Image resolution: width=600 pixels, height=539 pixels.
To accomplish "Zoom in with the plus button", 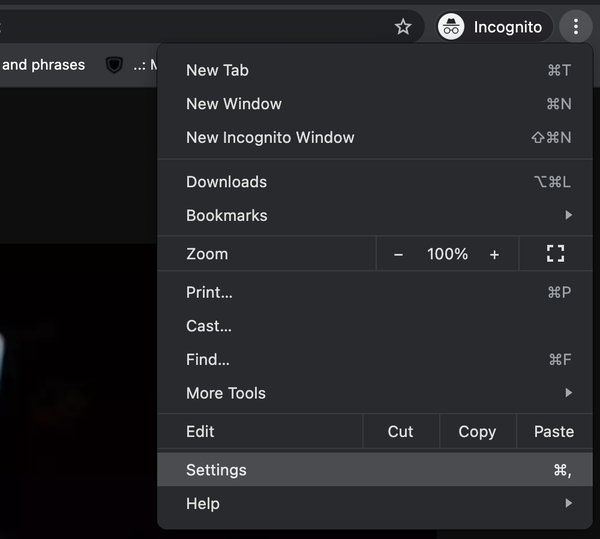I will pyautogui.click(x=494, y=254).
